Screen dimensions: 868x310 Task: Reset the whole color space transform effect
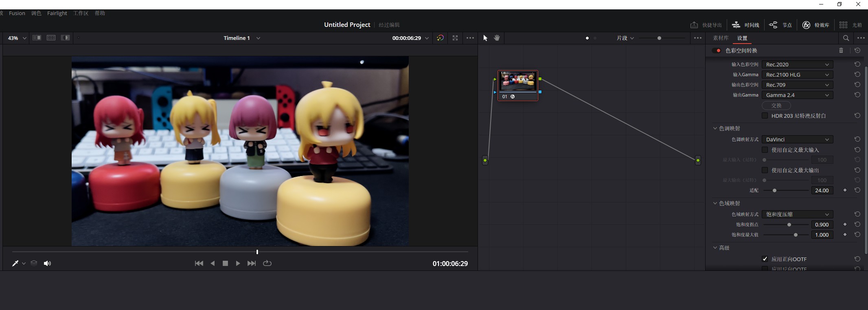point(857,51)
